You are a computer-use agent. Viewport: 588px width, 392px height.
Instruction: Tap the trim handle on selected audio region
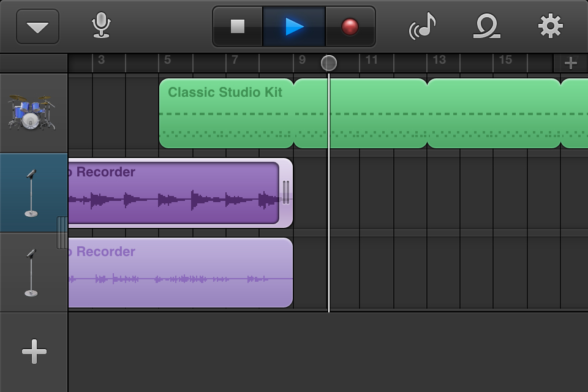[x=285, y=192]
